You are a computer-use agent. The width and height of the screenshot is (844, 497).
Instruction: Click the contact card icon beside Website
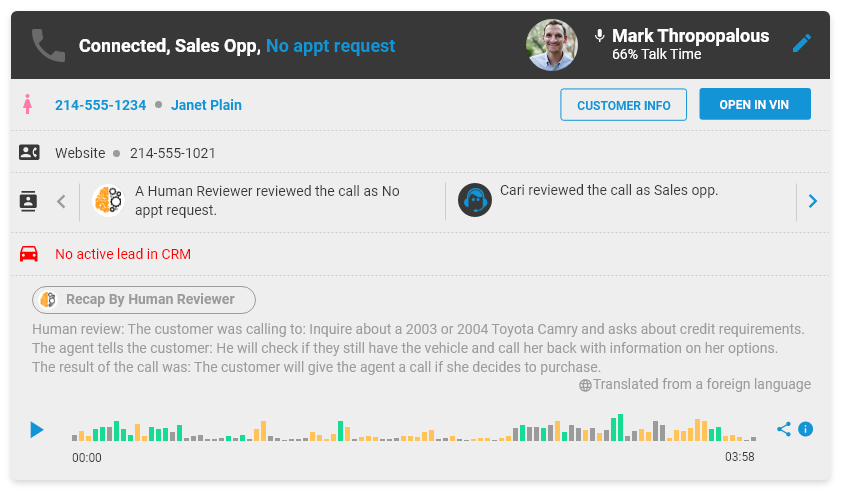pos(29,152)
